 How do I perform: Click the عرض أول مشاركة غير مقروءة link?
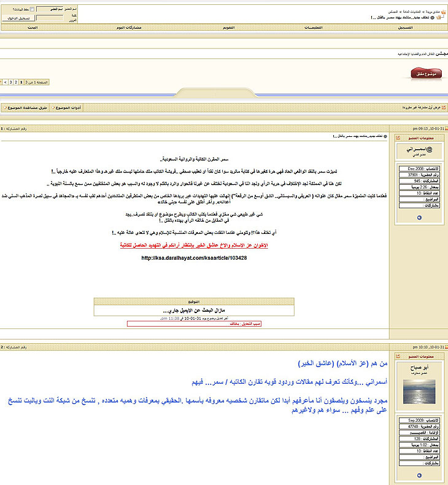tap(422, 107)
